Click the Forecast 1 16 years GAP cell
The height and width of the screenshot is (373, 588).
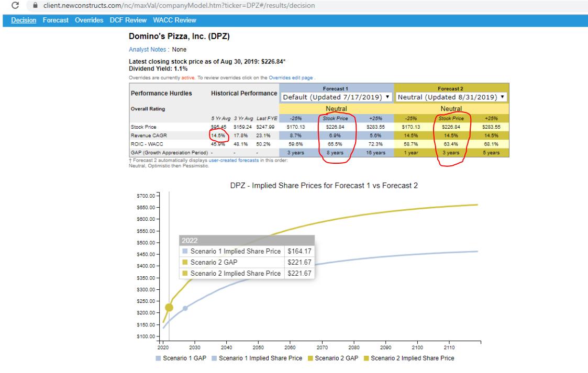coord(376,153)
